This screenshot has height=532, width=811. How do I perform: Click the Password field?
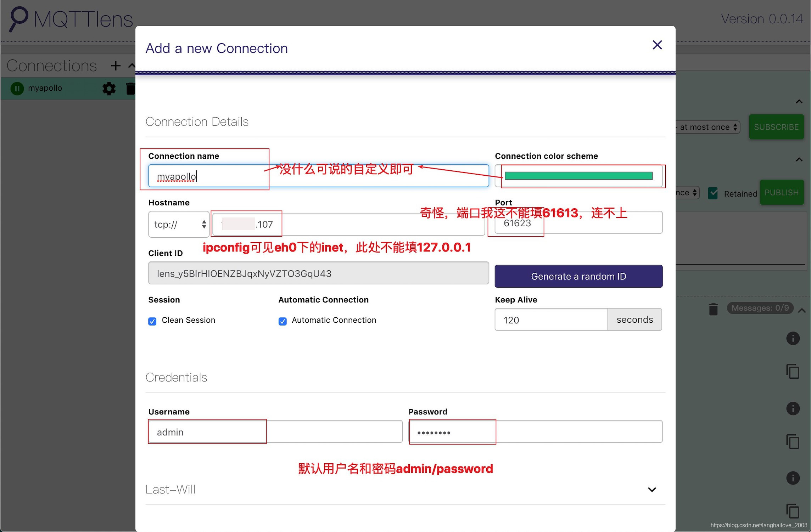536,431
